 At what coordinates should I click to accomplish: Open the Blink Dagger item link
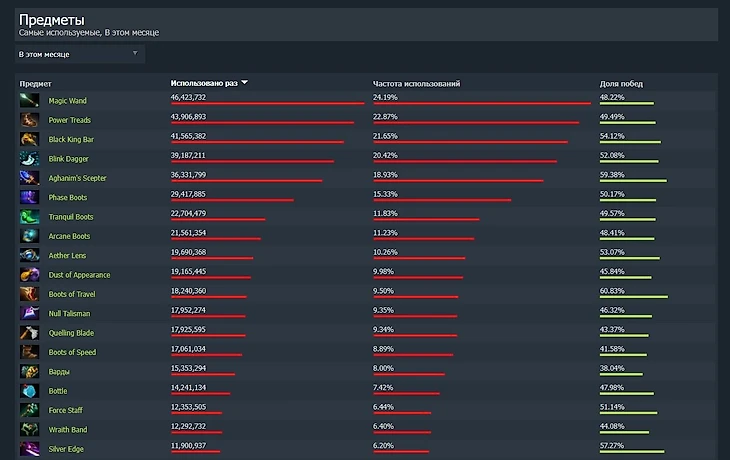pos(68,159)
